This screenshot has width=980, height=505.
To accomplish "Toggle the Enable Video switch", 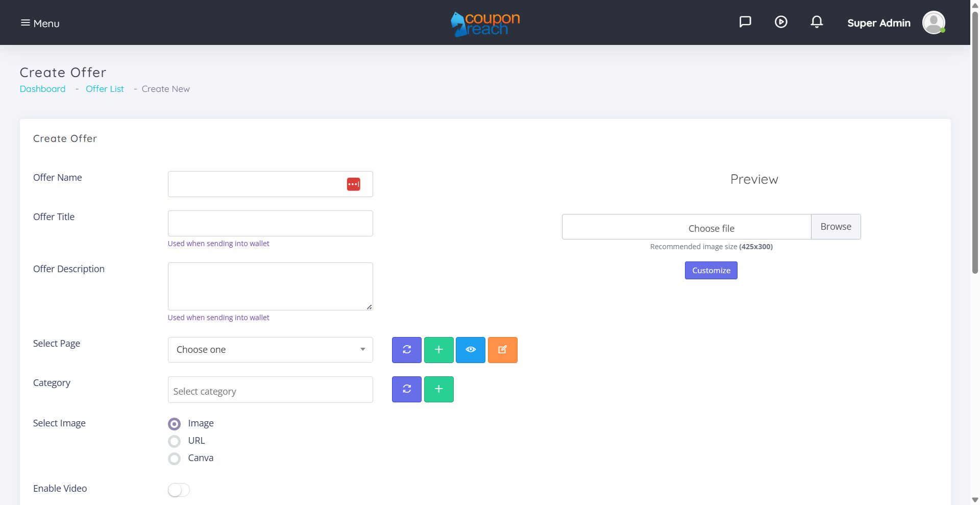I will click(179, 490).
